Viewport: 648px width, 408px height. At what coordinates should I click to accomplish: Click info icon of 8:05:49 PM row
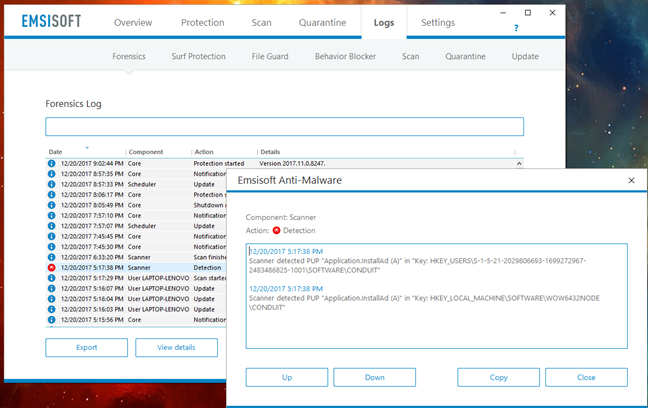51,205
